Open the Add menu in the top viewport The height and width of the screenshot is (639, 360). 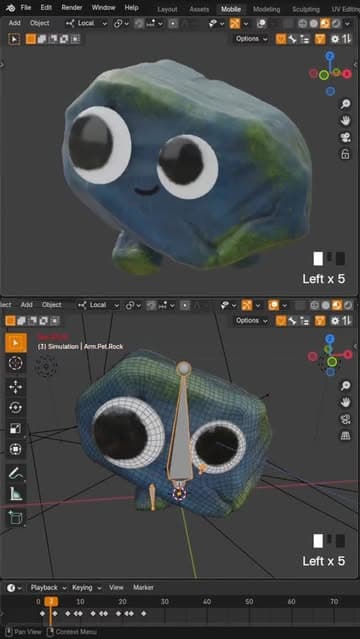click(14, 23)
